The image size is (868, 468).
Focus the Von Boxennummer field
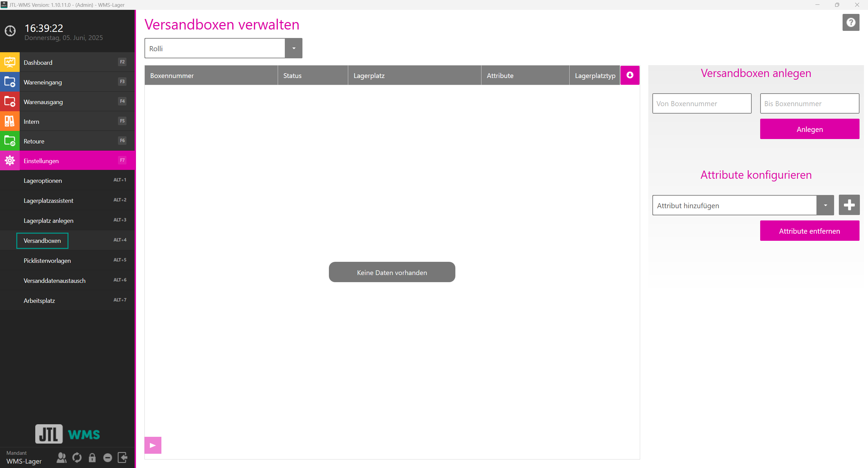coord(702,104)
